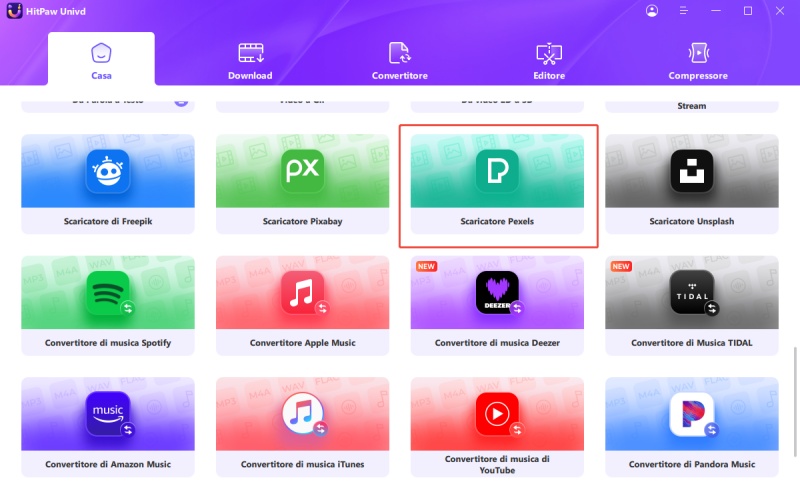
Task: Open Convertitore di Musica TIDAL label
Action: click(692, 342)
